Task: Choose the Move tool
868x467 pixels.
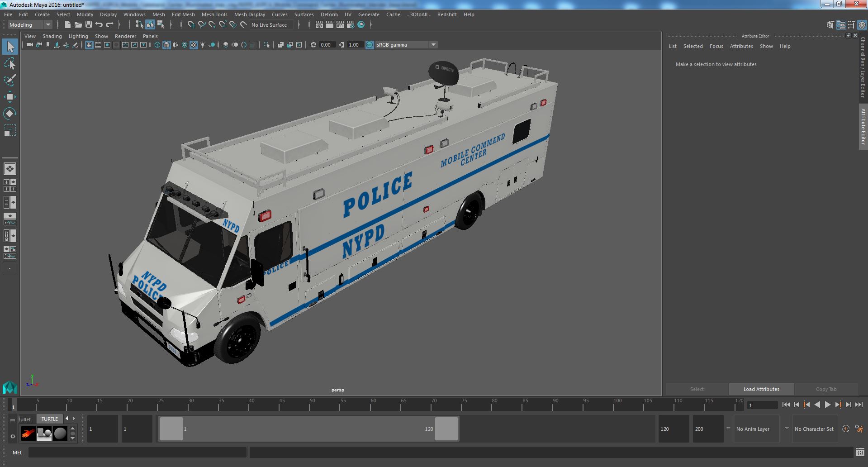Action: tap(10, 97)
